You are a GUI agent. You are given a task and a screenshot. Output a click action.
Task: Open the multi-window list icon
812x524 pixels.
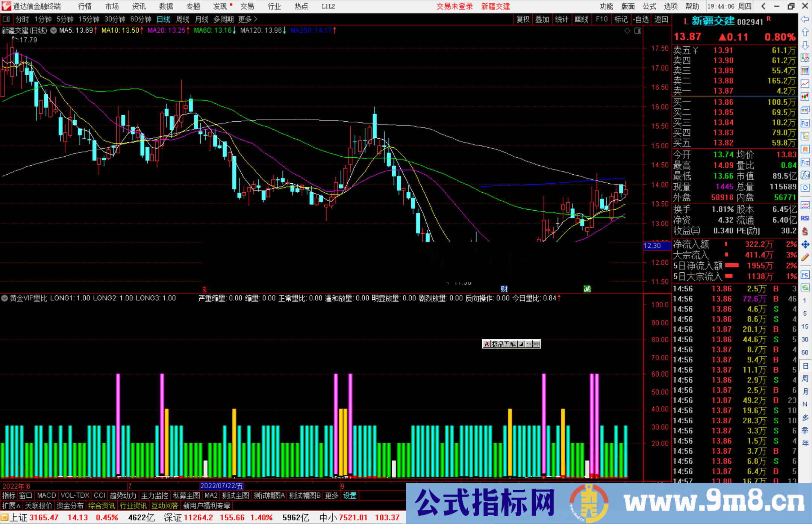point(805,110)
